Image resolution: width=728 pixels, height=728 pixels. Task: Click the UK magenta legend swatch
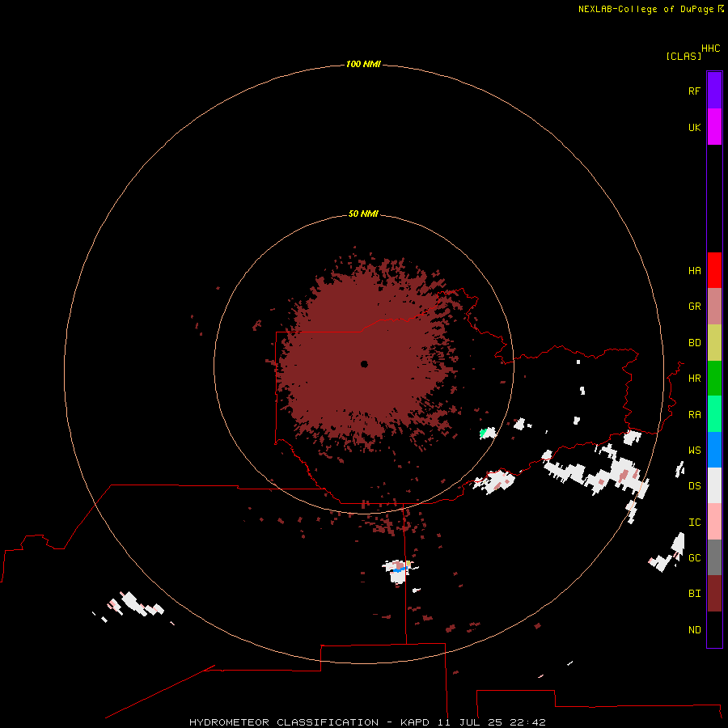pos(714,127)
